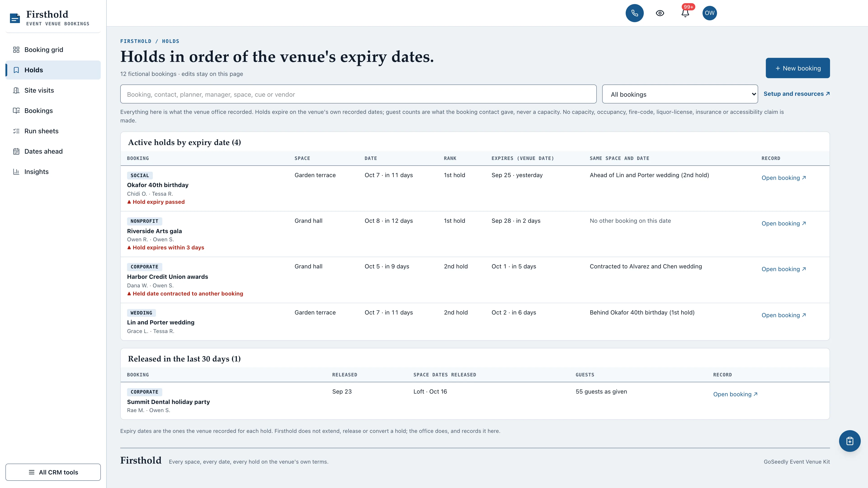The height and width of the screenshot is (488, 868).
Task: Click the SOCIAL tag badge
Action: pos(139,176)
